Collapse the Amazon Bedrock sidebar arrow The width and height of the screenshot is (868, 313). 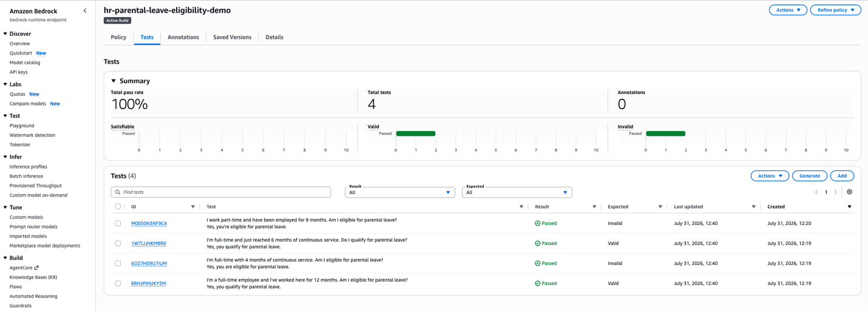[x=85, y=11]
